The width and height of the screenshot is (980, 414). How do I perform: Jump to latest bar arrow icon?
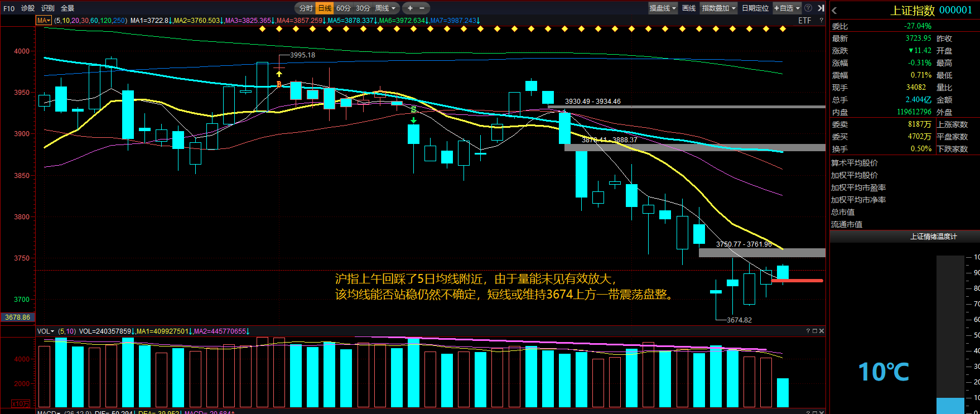[x=821, y=8]
